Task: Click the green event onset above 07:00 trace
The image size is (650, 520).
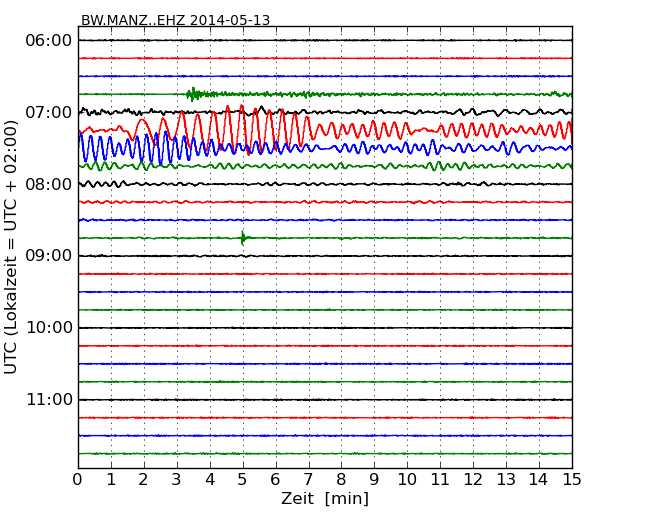Action: (192, 94)
